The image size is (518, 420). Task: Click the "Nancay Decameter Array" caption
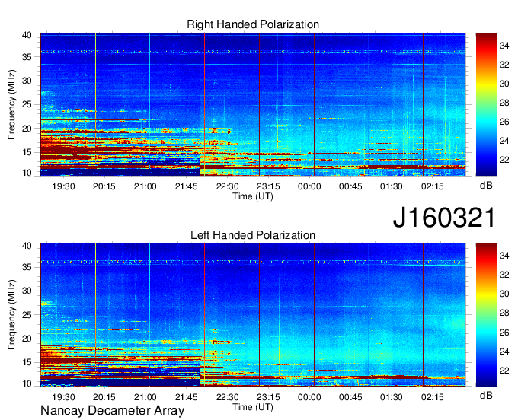coord(112,410)
